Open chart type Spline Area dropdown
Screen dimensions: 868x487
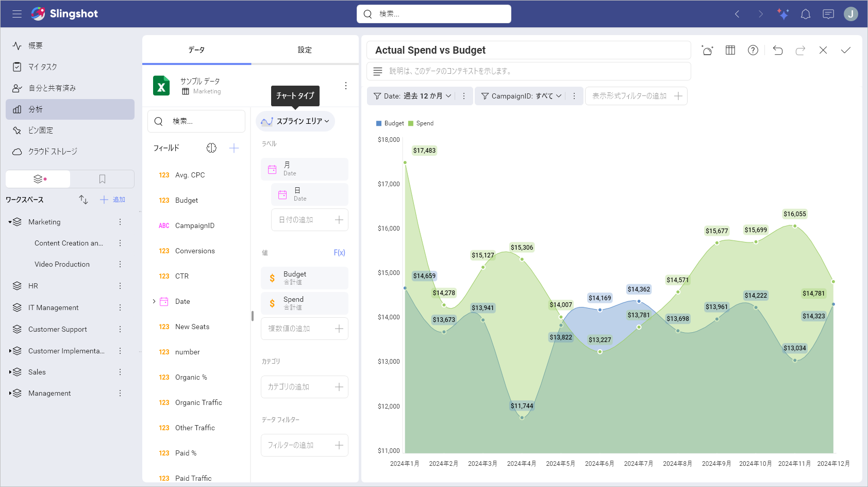[x=295, y=121]
